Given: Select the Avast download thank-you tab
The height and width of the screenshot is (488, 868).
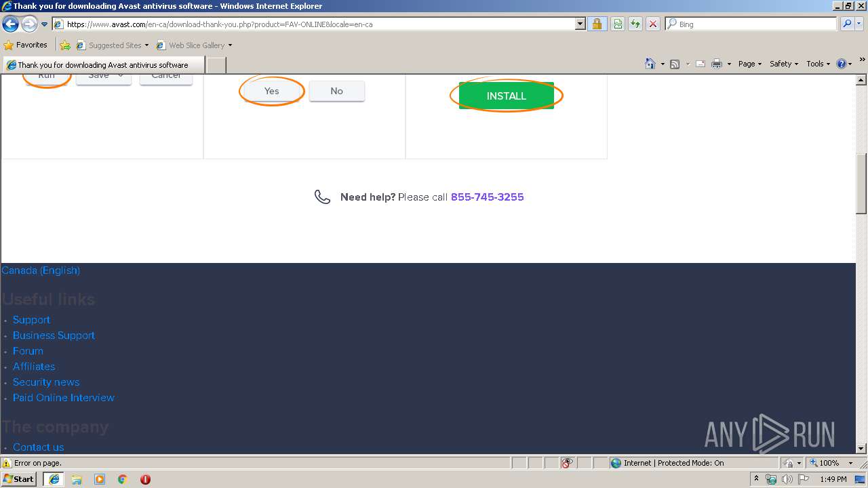Looking at the screenshot, I should point(104,64).
